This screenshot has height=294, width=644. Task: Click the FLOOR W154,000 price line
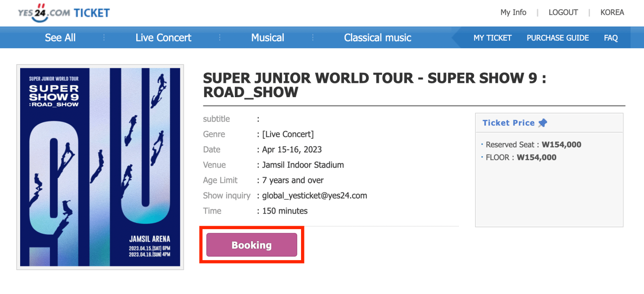pyautogui.click(x=521, y=157)
